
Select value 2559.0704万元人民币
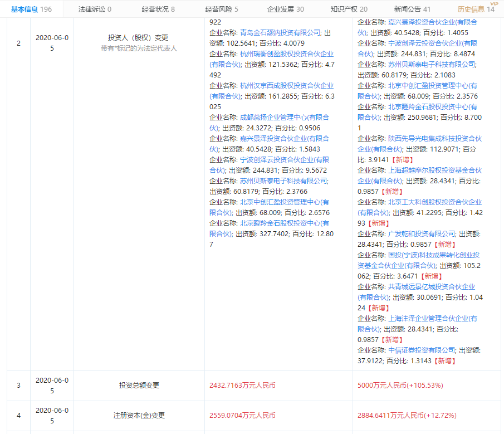click(242, 416)
